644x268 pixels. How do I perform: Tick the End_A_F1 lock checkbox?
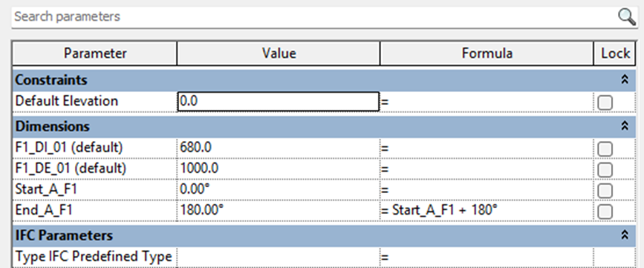pos(605,212)
